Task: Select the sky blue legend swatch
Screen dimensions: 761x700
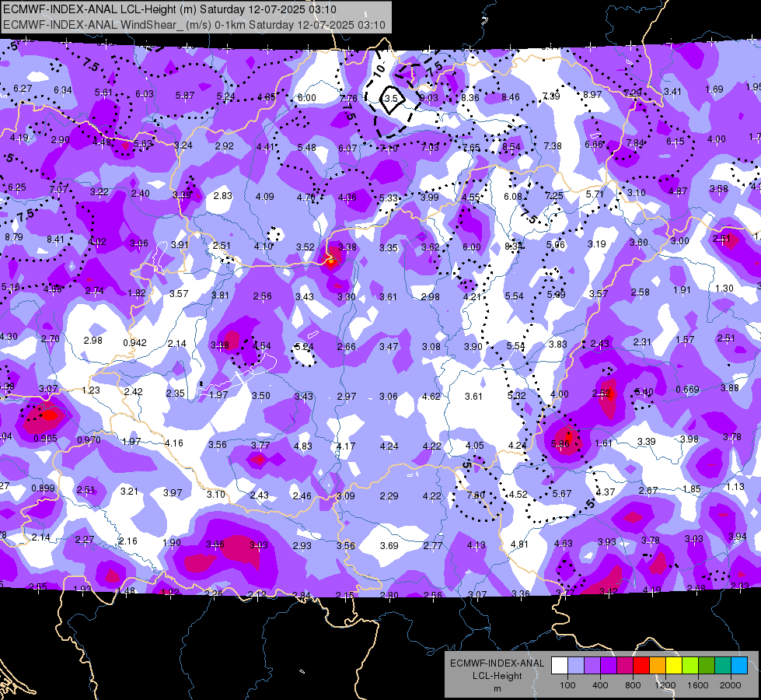Action: pyautogui.click(x=739, y=665)
